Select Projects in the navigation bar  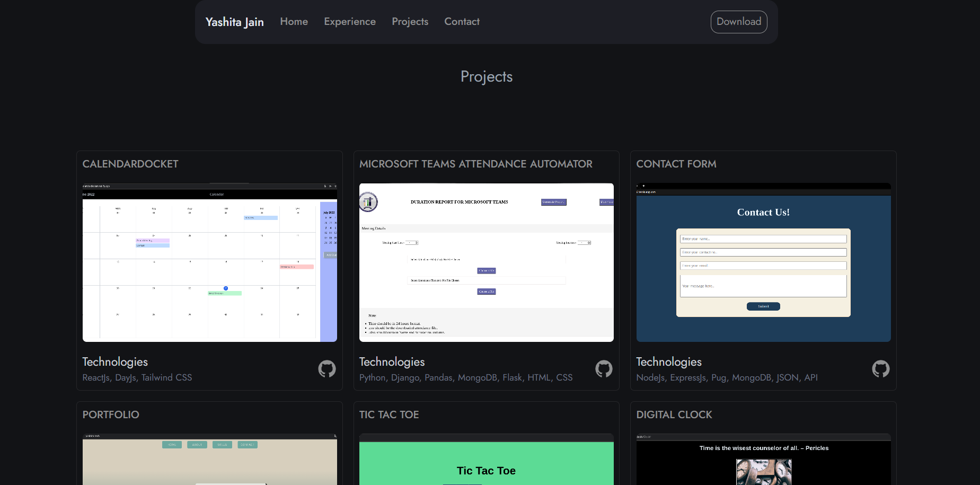pyautogui.click(x=410, y=22)
